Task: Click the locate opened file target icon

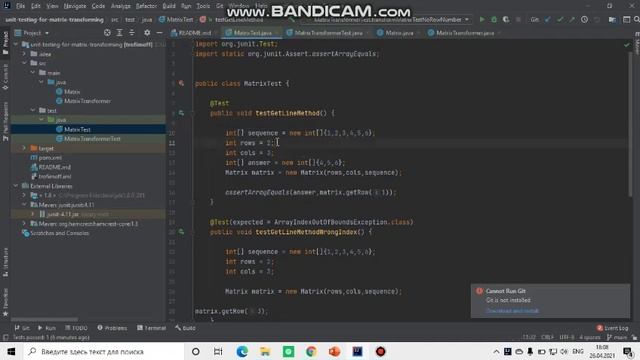Action: (107, 33)
